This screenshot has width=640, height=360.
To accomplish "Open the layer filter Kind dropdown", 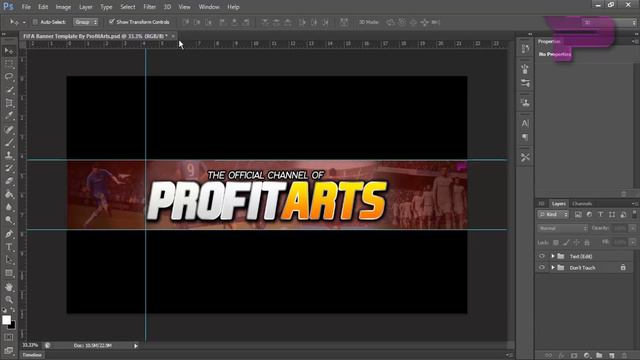I will [553, 214].
